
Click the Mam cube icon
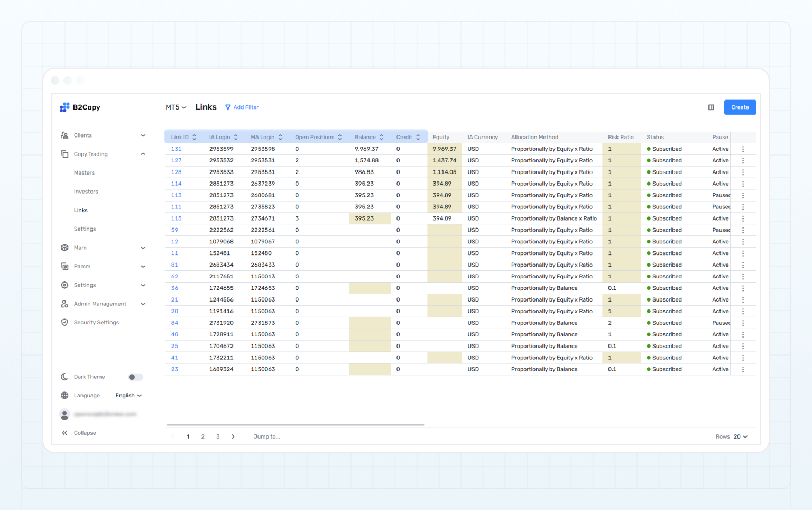tap(64, 248)
